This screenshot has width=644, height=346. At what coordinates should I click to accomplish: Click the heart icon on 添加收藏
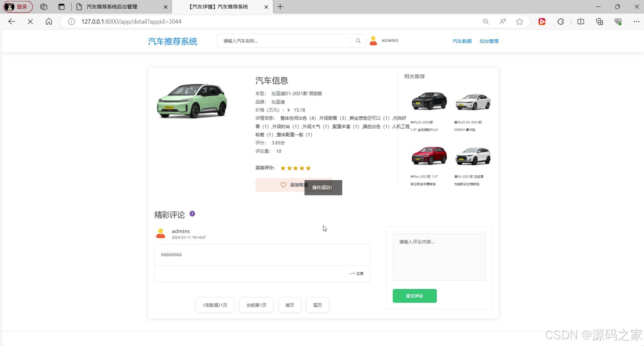pos(283,185)
